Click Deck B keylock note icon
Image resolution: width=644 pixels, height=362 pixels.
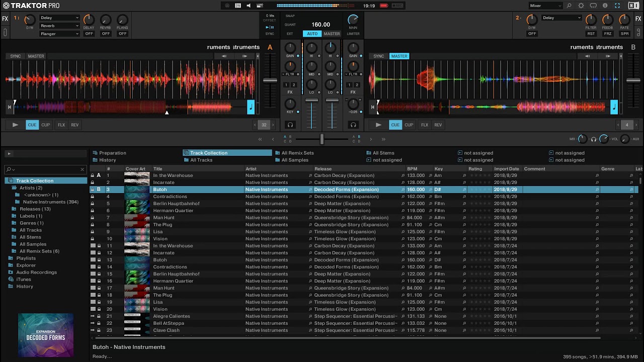click(x=614, y=107)
